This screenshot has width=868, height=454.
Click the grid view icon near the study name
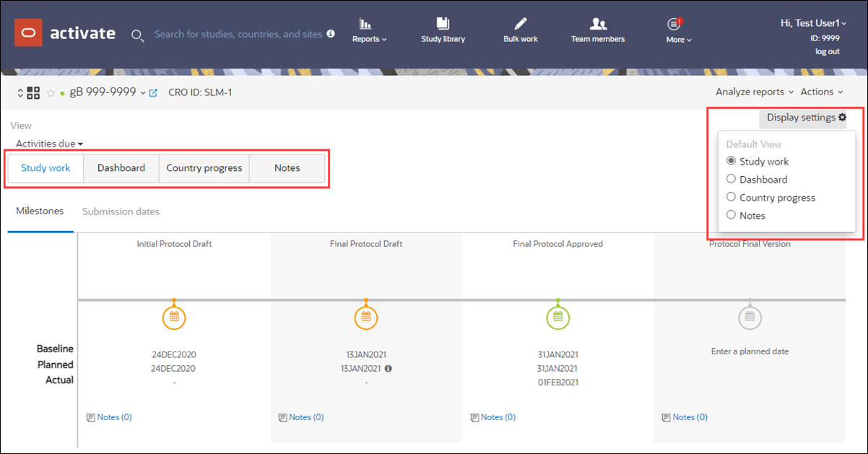click(x=33, y=92)
